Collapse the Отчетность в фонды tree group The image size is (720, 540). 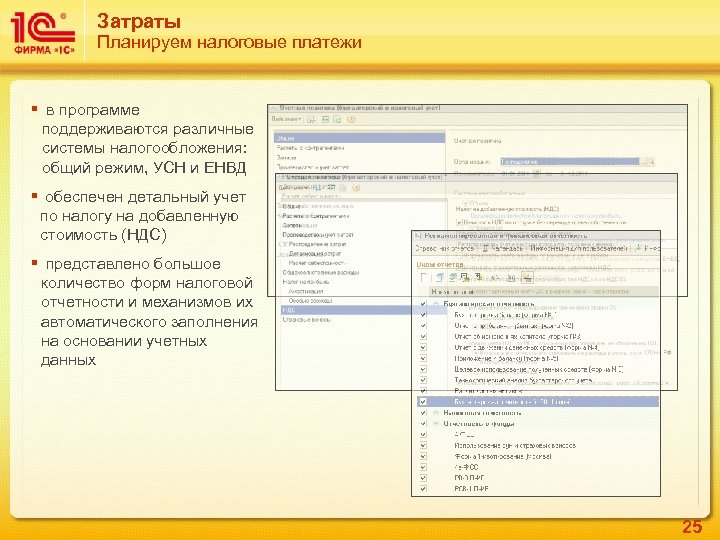pyautogui.click(x=436, y=424)
